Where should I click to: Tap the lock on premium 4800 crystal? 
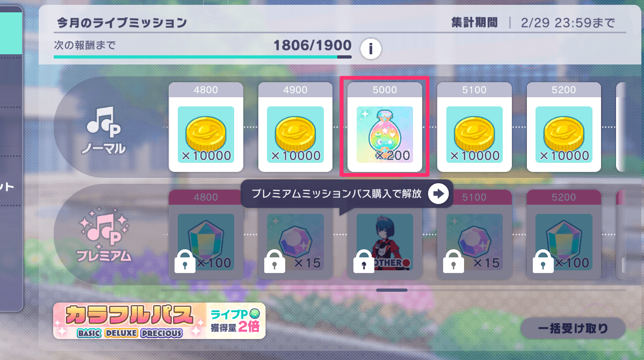(185, 261)
